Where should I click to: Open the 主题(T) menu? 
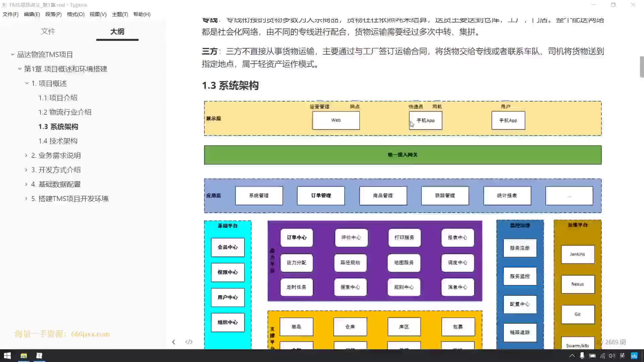point(120,14)
